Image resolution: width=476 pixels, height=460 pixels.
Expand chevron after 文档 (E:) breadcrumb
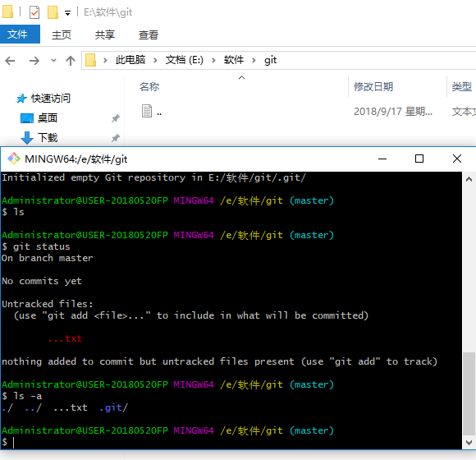point(213,60)
